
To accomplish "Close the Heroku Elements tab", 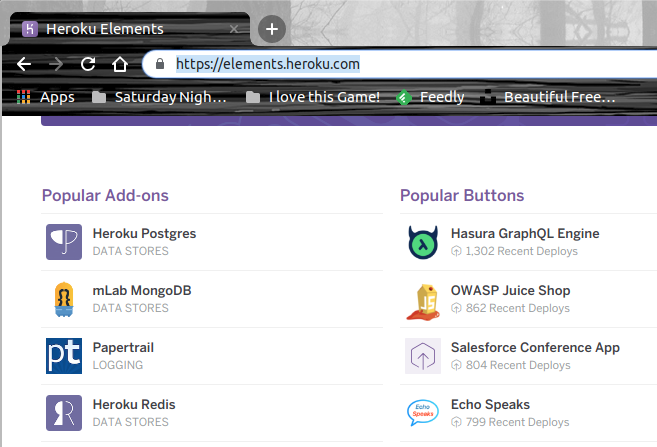I will 235,29.
